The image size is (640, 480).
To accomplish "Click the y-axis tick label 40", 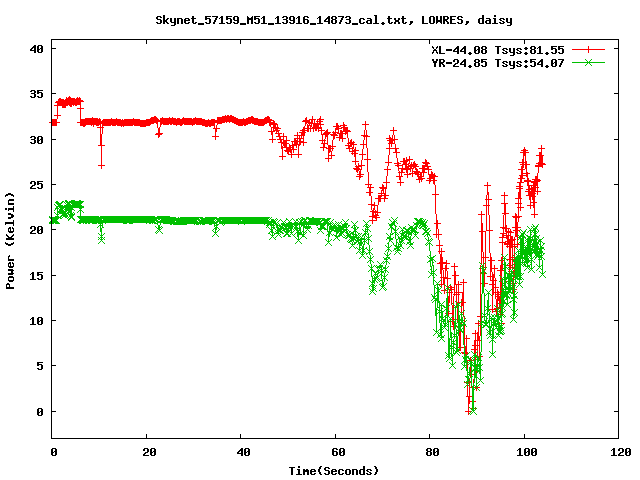I will tap(36, 49).
